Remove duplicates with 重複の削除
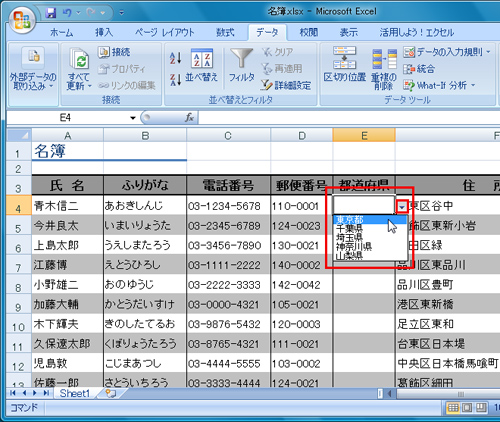 coord(384,69)
